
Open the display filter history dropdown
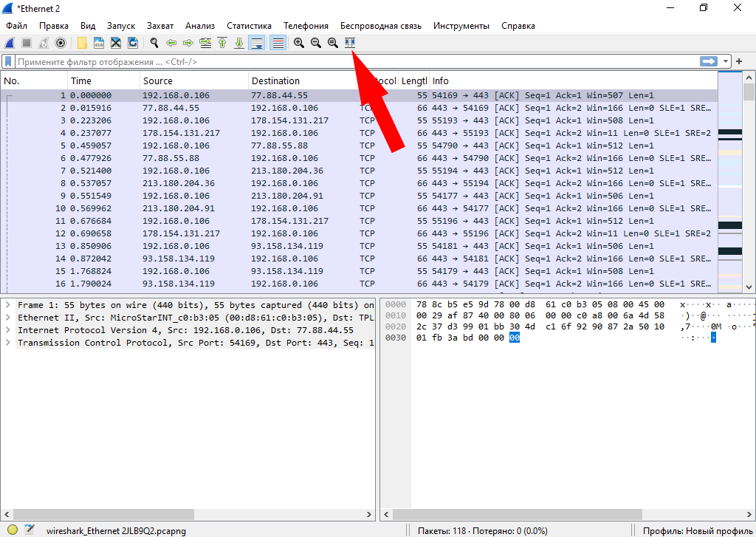pos(726,62)
